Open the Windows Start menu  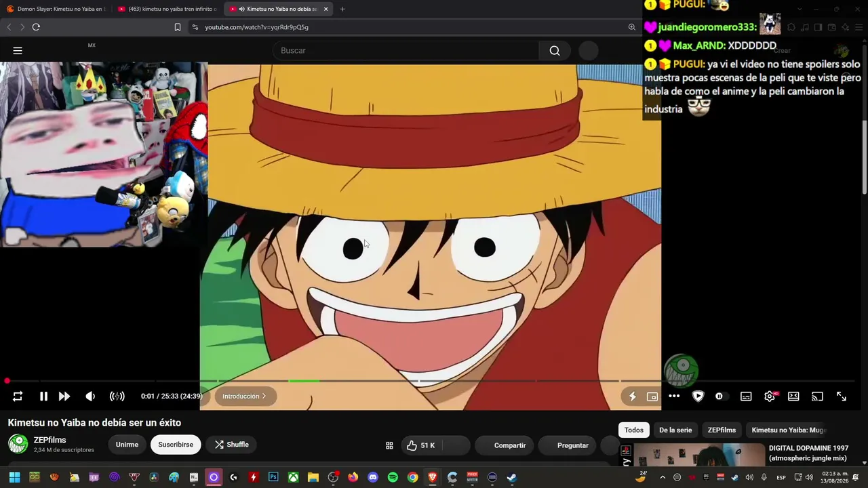(14, 477)
